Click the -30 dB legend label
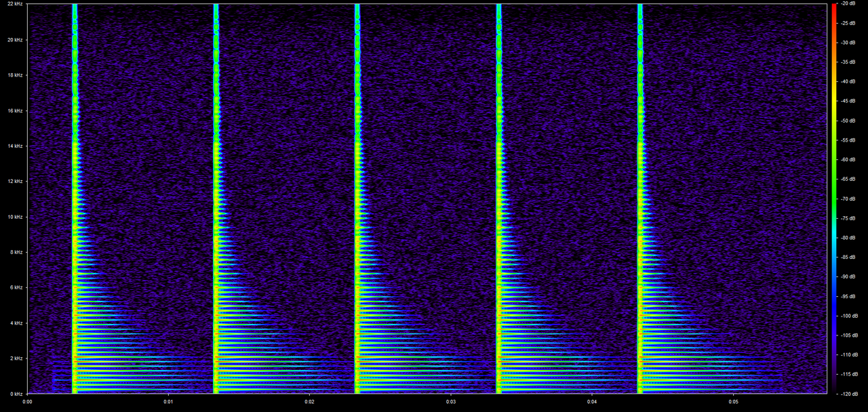 (848, 43)
